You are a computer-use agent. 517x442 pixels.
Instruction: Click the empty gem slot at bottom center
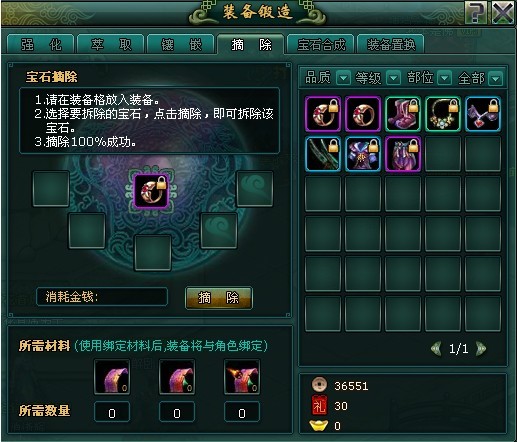coord(153,253)
